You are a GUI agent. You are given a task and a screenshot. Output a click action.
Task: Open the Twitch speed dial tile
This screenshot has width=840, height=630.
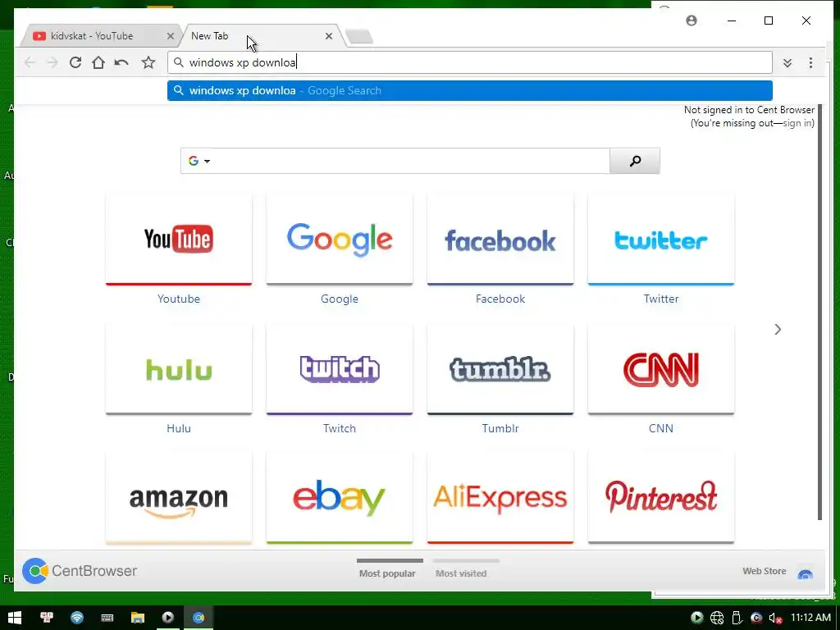[339, 368]
